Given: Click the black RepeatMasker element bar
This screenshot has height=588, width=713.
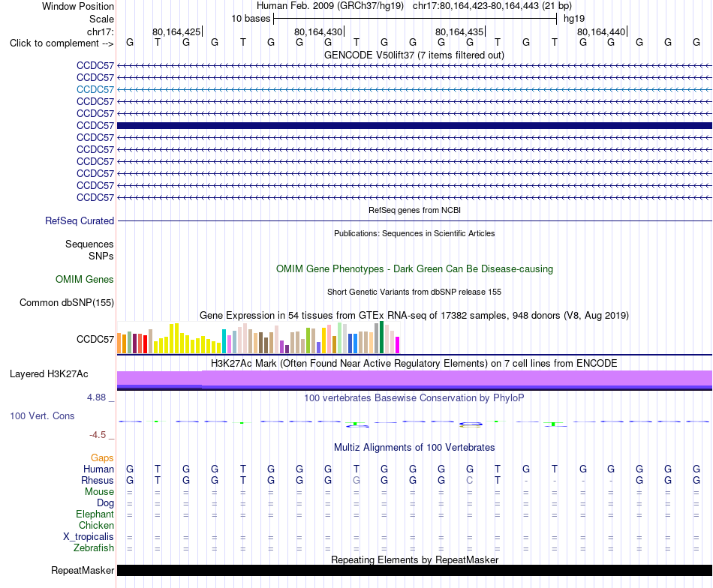Looking at the screenshot, I should (414, 571).
